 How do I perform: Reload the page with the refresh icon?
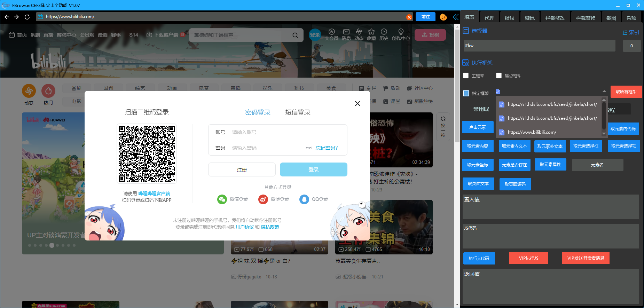click(27, 17)
